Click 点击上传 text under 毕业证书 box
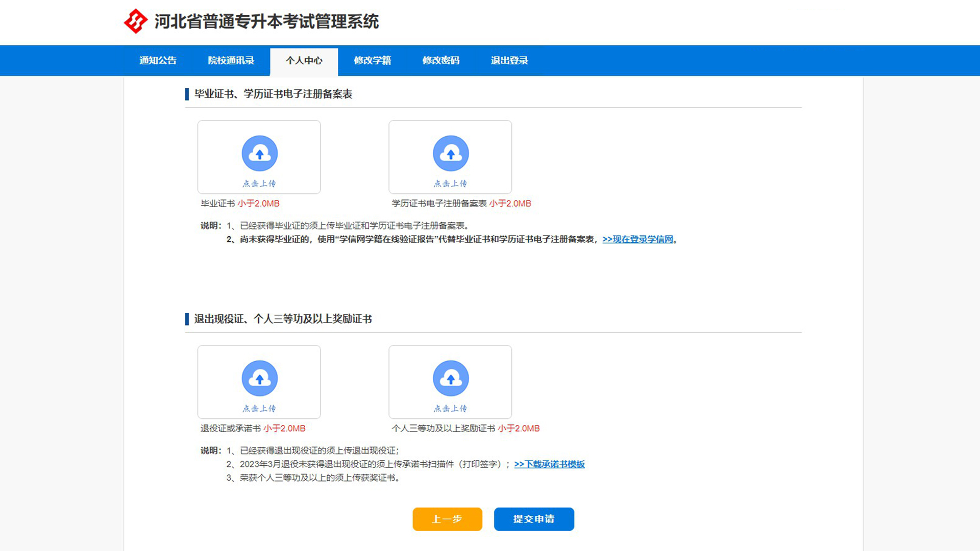This screenshot has width=980, height=551. click(259, 183)
